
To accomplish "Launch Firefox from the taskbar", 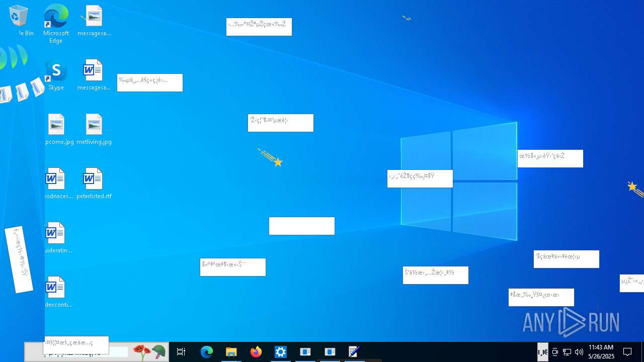I will [x=256, y=352].
